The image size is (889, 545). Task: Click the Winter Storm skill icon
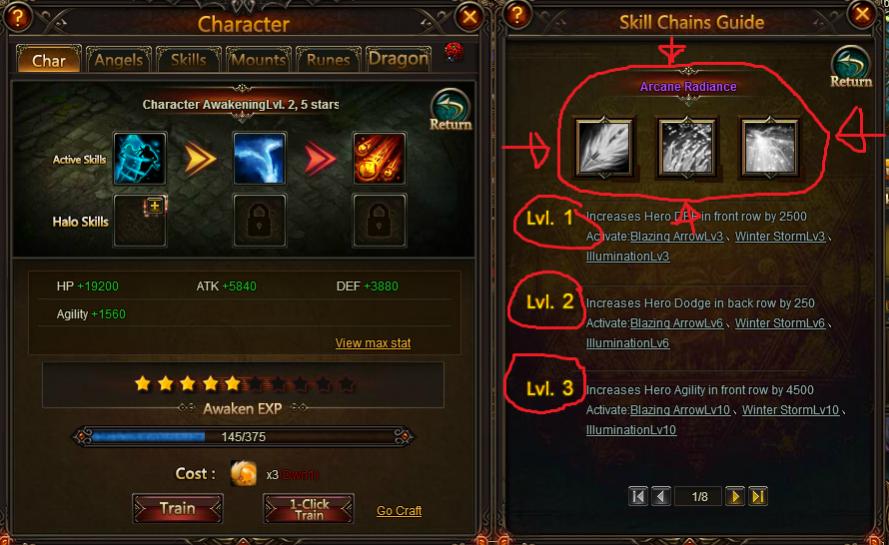687,147
